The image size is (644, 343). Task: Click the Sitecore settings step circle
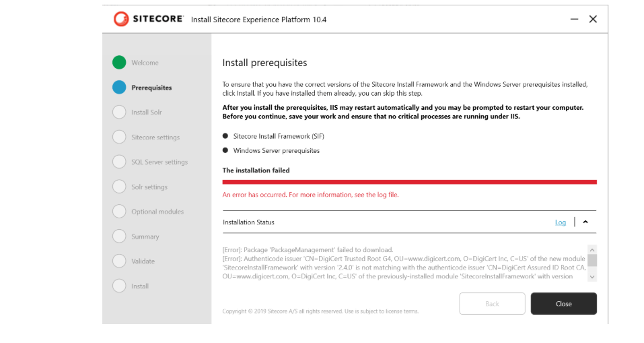pyautogui.click(x=119, y=137)
